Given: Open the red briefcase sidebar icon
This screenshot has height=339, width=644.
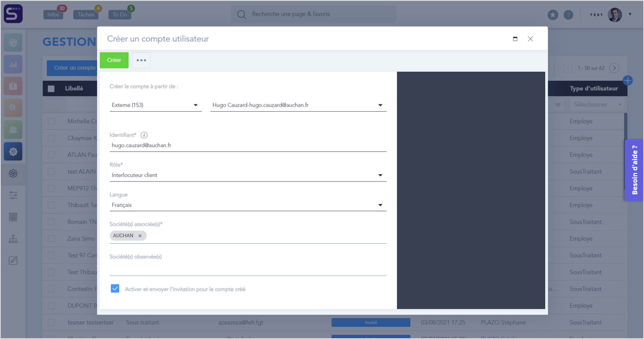Looking at the screenshot, I should pos(13,86).
